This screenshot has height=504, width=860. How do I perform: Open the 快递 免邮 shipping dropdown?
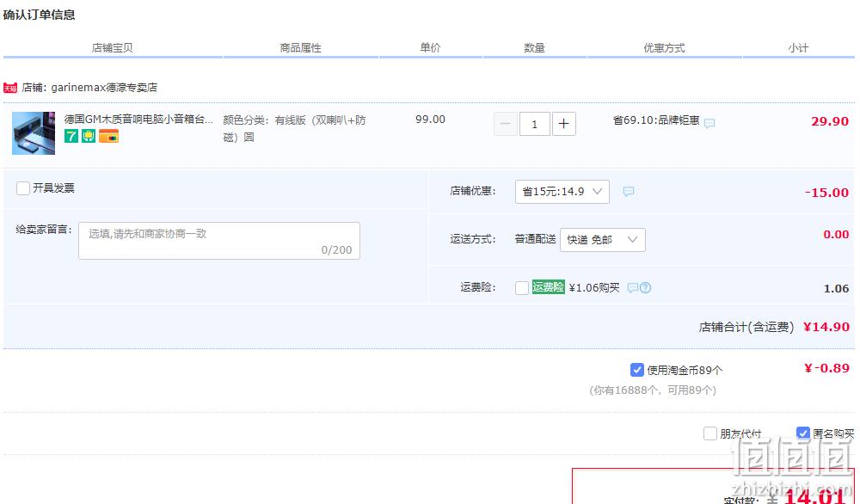click(x=603, y=240)
